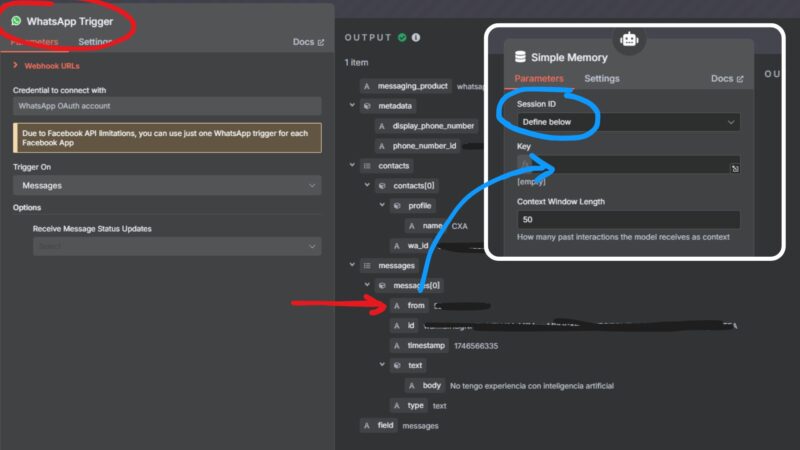Open Docs link in WhatsApp Trigger panel
The width and height of the screenshot is (800, 450).
coord(308,42)
